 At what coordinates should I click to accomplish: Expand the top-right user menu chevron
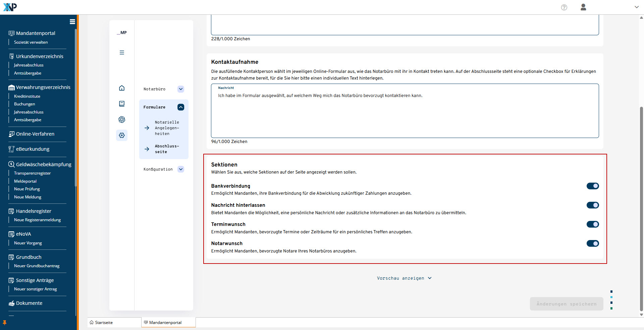click(x=636, y=7)
